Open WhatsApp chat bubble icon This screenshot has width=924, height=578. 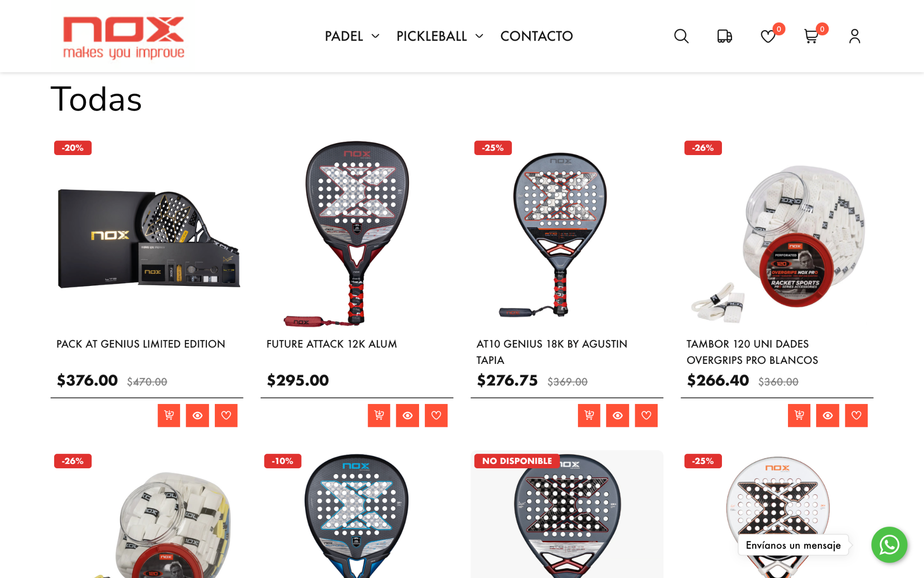[x=889, y=545]
